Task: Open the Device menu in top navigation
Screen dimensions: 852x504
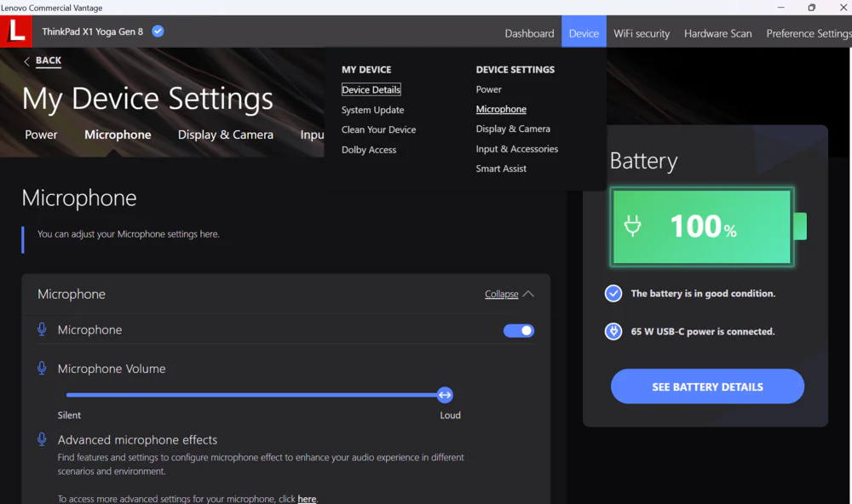Action: (584, 33)
